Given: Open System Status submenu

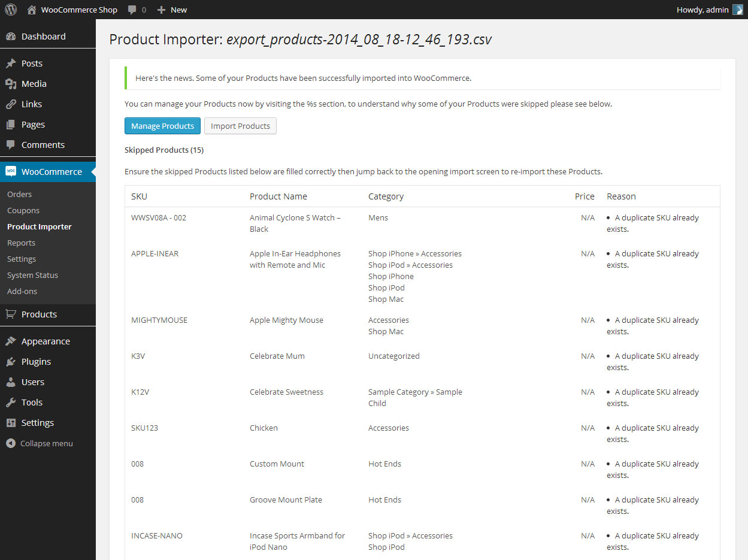Looking at the screenshot, I should 32,276.
